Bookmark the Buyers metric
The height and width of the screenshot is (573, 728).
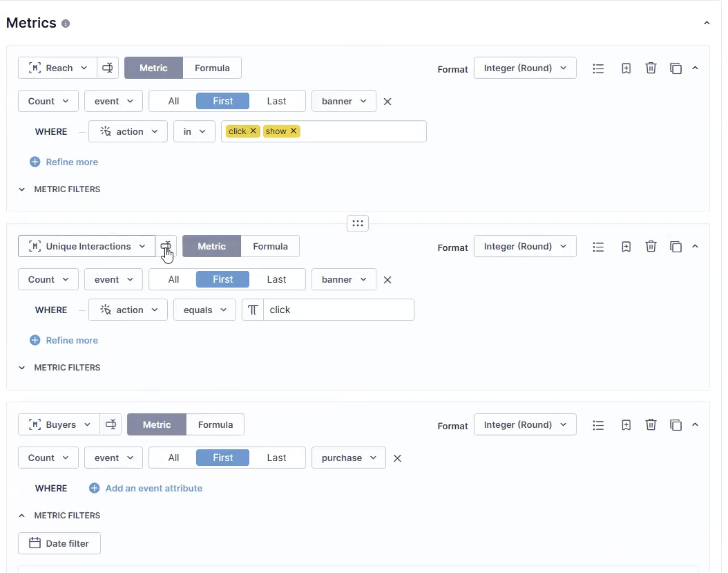[626, 425]
